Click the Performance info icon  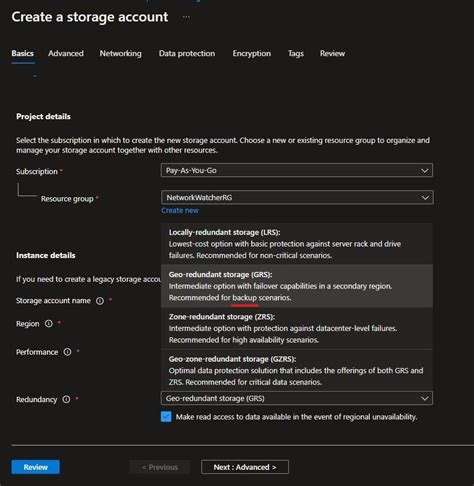click(67, 352)
